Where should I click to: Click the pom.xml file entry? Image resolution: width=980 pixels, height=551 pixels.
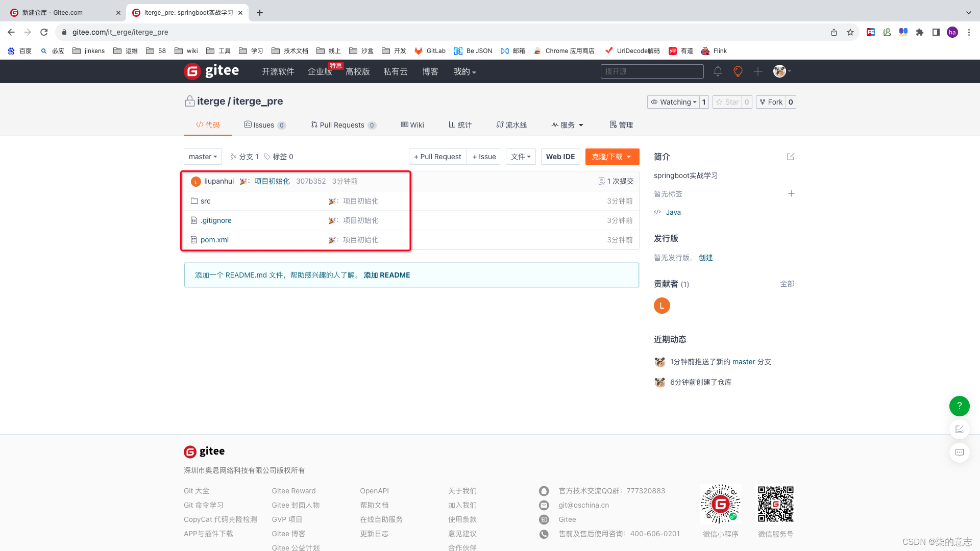(214, 239)
